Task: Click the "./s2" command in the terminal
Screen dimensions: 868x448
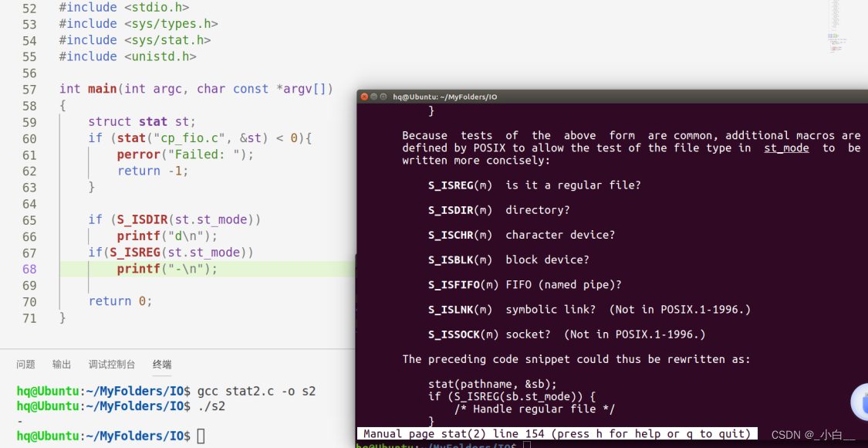Action: pyautogui.click(x=211, y=406)
